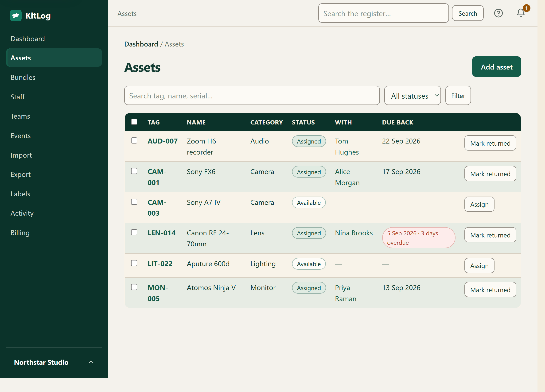The width and height of the screenshot is (545, 392).
Task: Click the Dashboard breadcrumb link
Action: [x=141, y=44]
